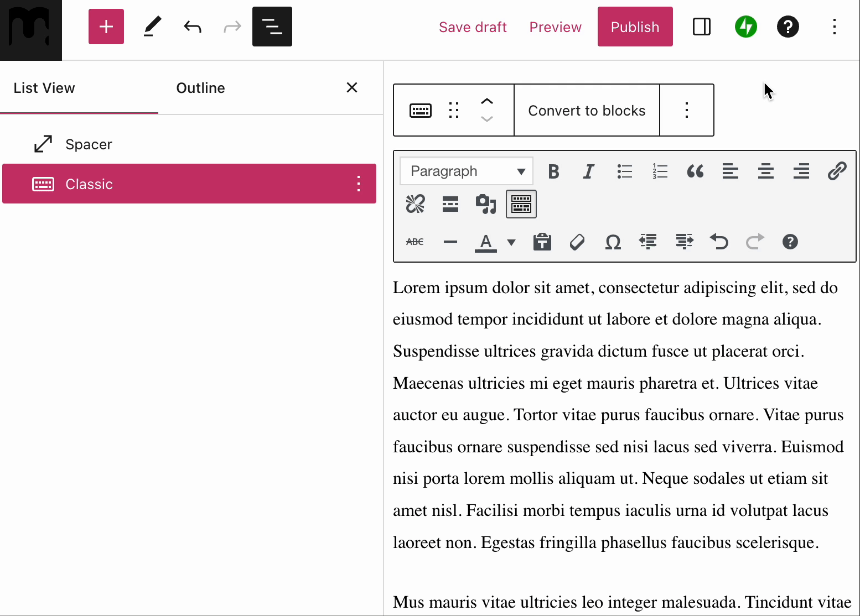Open the post Preview
This screenshot has height=616, width=860.
(x=555, y=27)
